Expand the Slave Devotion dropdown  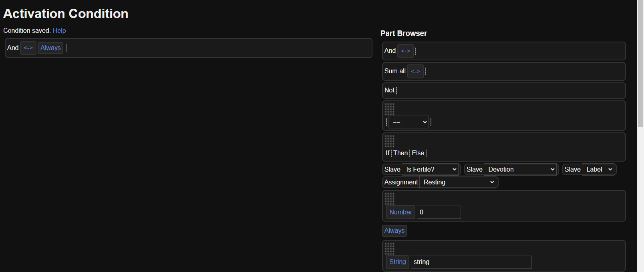click(x=521, y=170)
